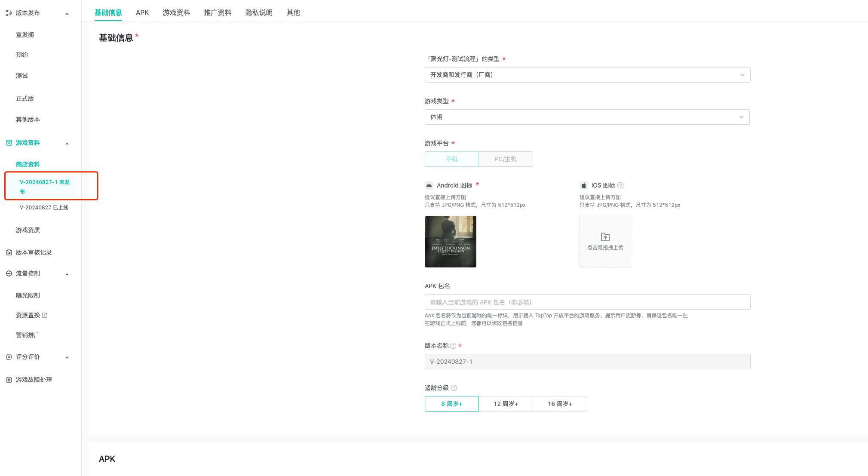Click the external link icon beside 资源置换

tap(45, 315)
